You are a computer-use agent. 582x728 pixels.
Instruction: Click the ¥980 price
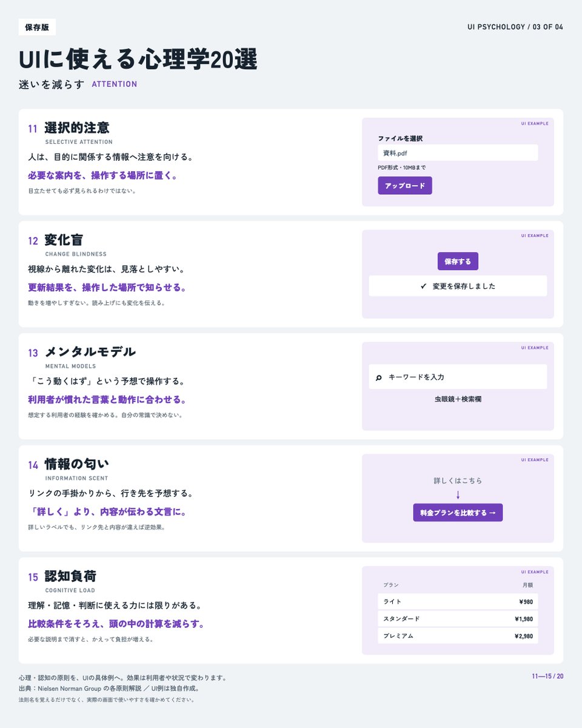pos(526,602)
